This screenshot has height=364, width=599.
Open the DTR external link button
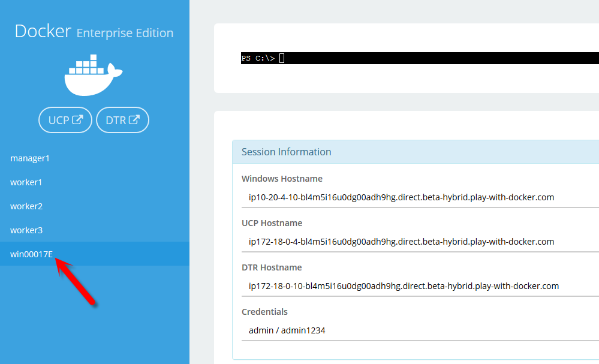122,120
